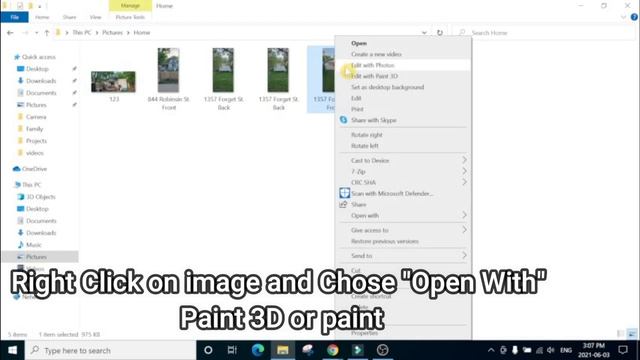Select OneDrive in navigation pane
This screenshot has width=640, height=360.
[34, 169]
